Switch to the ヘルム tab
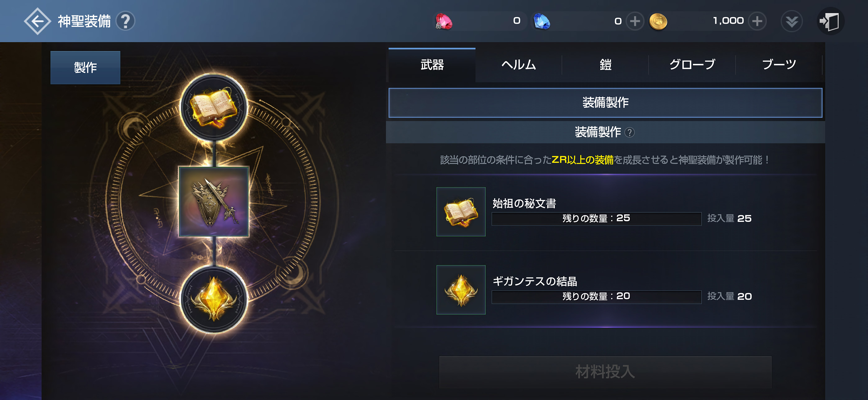The height and width of the screenshot is (400, 868). click(518, 64)
